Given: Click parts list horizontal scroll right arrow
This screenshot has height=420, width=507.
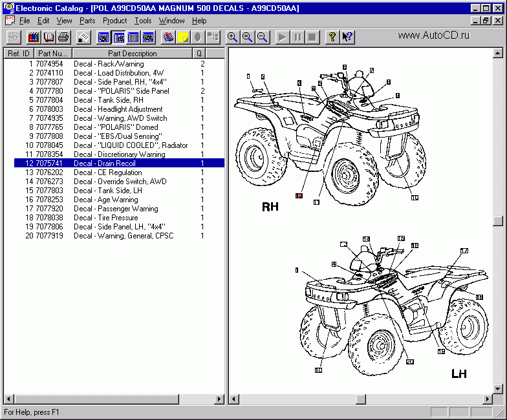Looking at the screenshot, I should pos(220,399).
